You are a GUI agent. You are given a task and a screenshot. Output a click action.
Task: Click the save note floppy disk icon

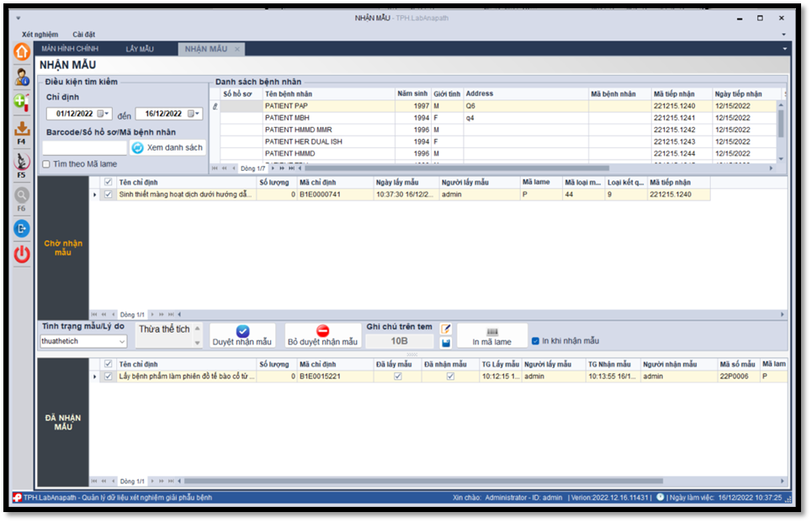coord(446,342)
